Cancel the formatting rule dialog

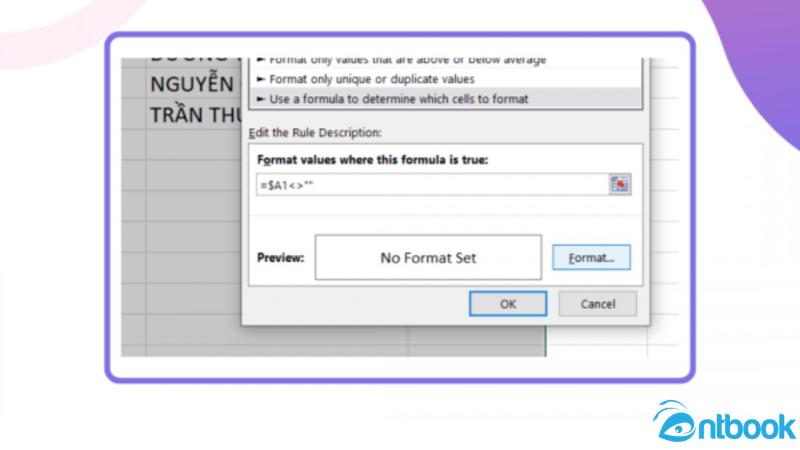point(597,304)
